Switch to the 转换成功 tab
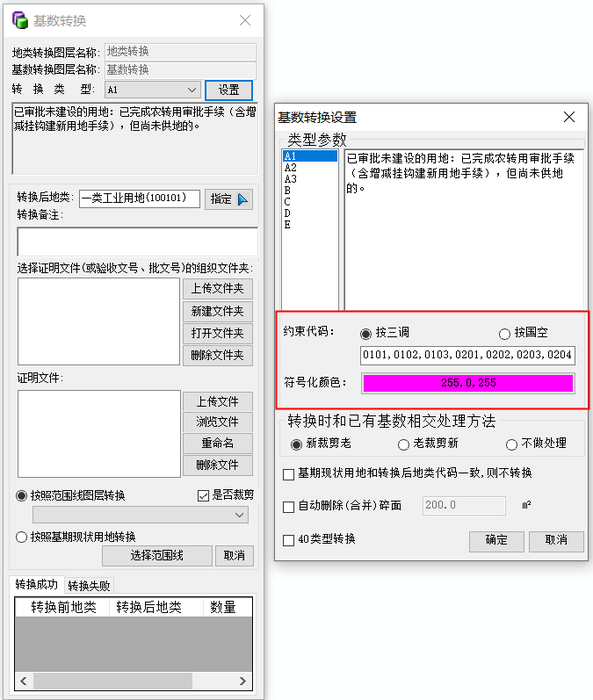 [x=37, y=584]
